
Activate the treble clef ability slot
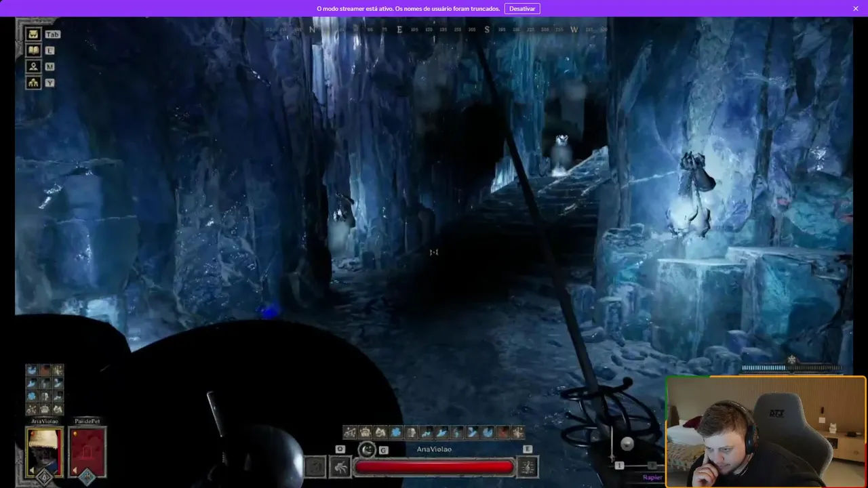528,467
